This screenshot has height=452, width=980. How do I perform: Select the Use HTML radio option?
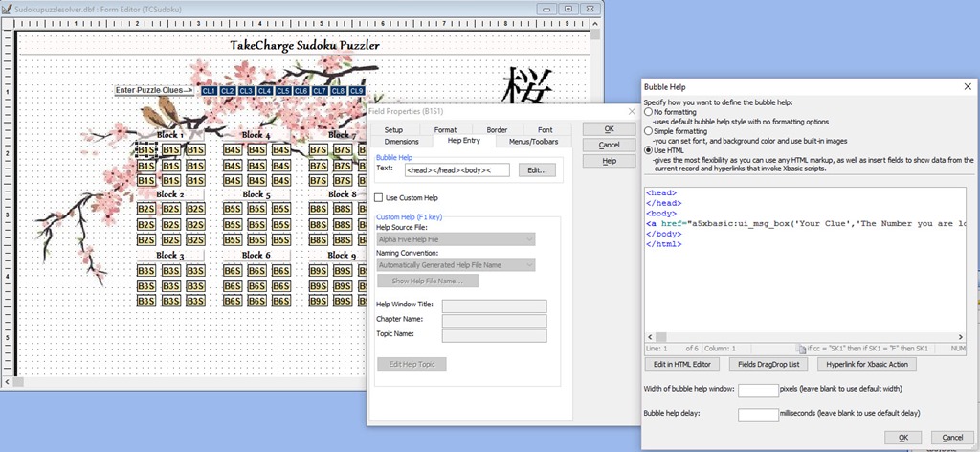(x=649, y=150)
